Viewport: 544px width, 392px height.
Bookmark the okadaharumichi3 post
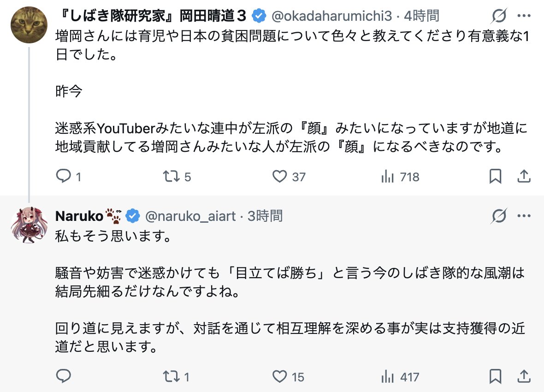(x=495, y=176)
